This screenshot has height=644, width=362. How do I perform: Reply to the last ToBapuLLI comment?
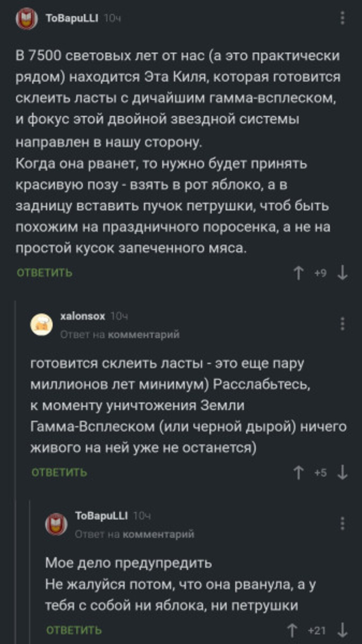(x=74, y=630)
